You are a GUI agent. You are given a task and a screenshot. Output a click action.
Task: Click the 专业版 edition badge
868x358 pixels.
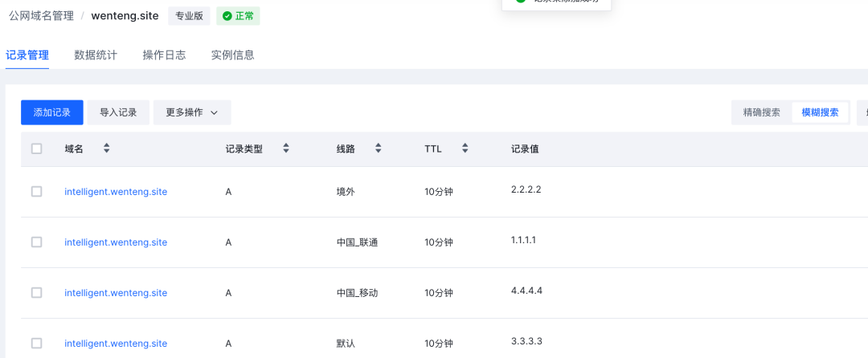[x=190, y=16]
